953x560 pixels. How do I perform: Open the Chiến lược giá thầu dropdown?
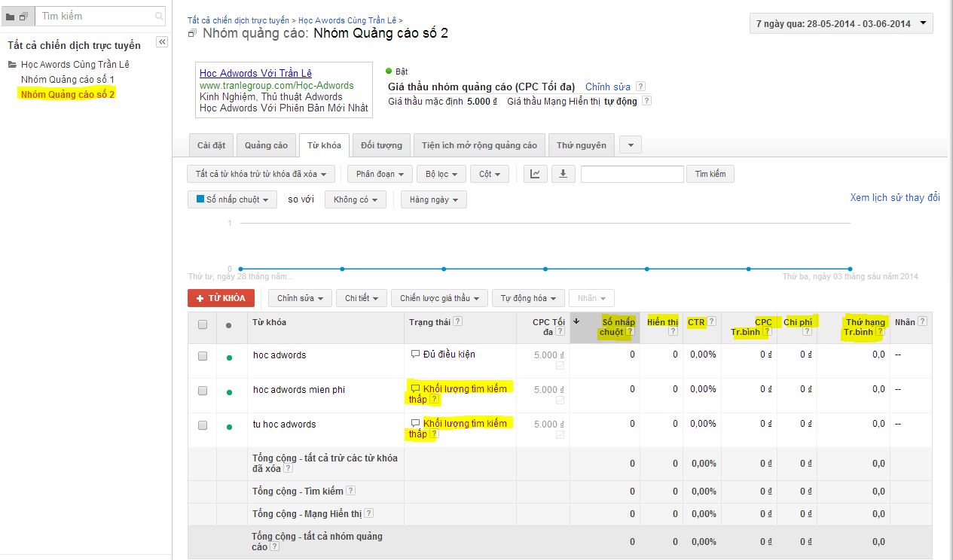(439, 298)
